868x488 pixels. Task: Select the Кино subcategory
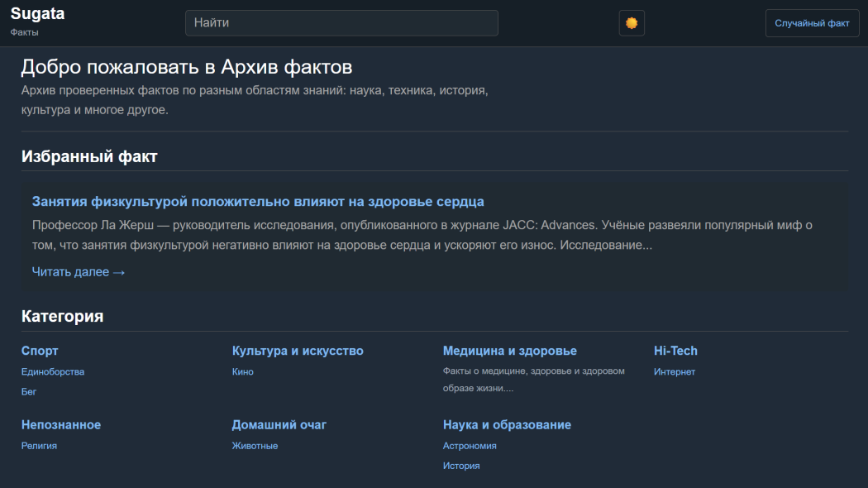coord(243,371)
